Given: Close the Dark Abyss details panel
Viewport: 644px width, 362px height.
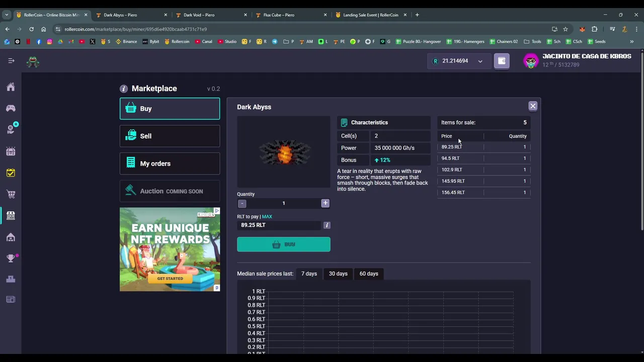Looking at the screenshot, I should point(533,106).
